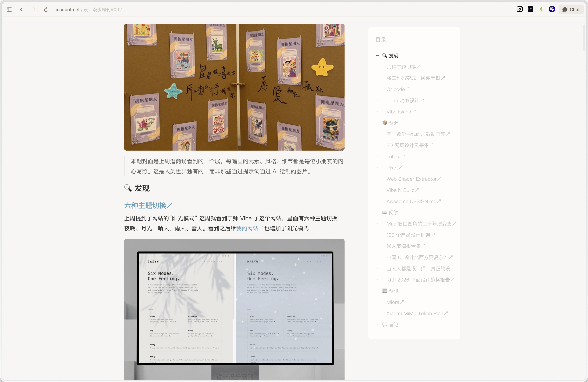The width and height of the screenshot is (588, 382).
Task: Toggle the browser sidebar panel icon
Action: (x=9, y=10)
